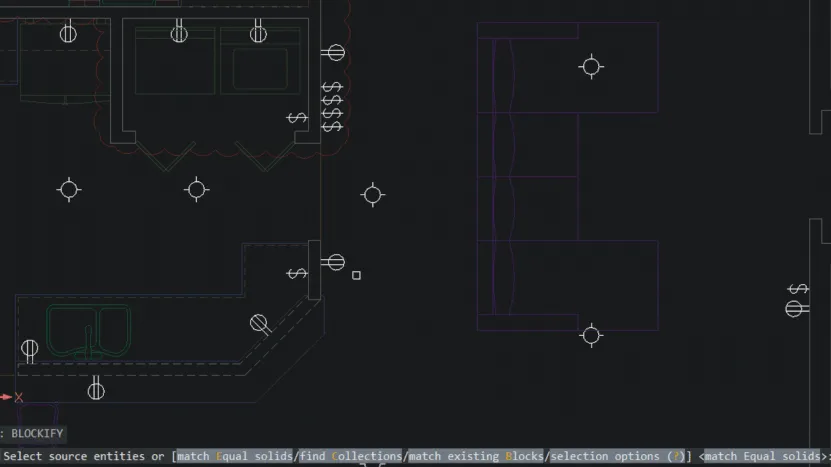Image resolution: width=831 pixels, height=467 pixels.
Task: Select the wall outlet symbol beside the pick box cursor
Action: 333,262
